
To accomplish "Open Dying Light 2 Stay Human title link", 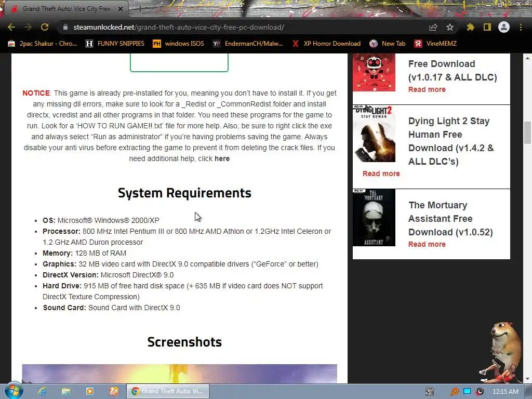I will click(451, 141).
